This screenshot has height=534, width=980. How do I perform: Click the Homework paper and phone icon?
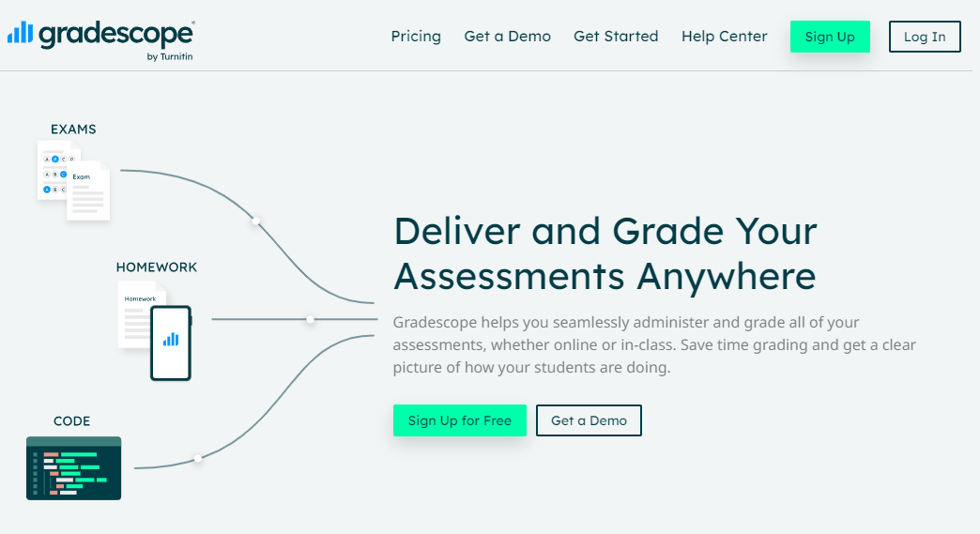[x=155, y=330]
